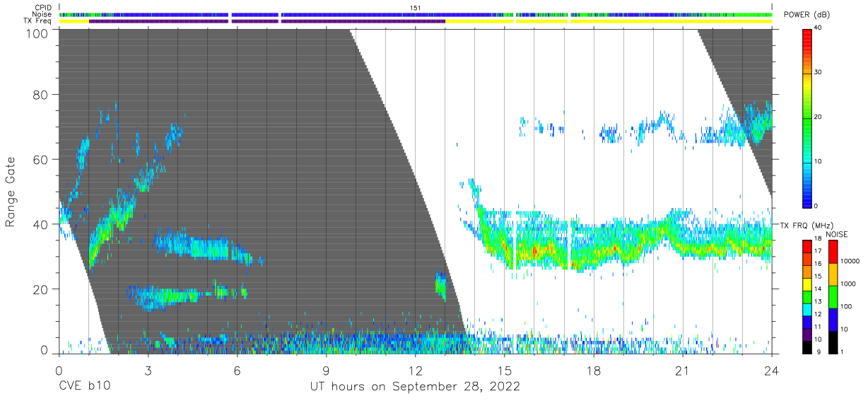Click the 6 hour tick label on x-axis
The width and height of the screenshot is (868, 401).
point(237,371)
